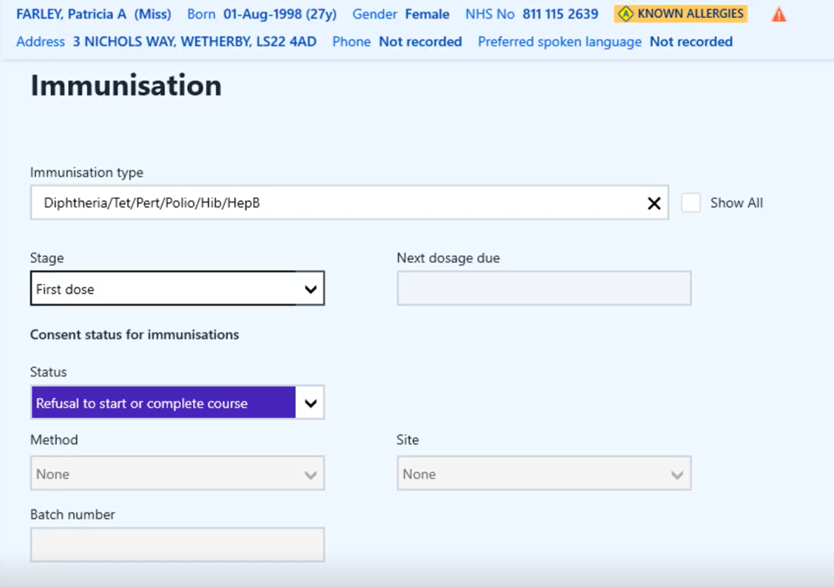Click the Immunisation type input field
Image resolution: width=834 pixels, height=587 pixels.
(349, 203)
